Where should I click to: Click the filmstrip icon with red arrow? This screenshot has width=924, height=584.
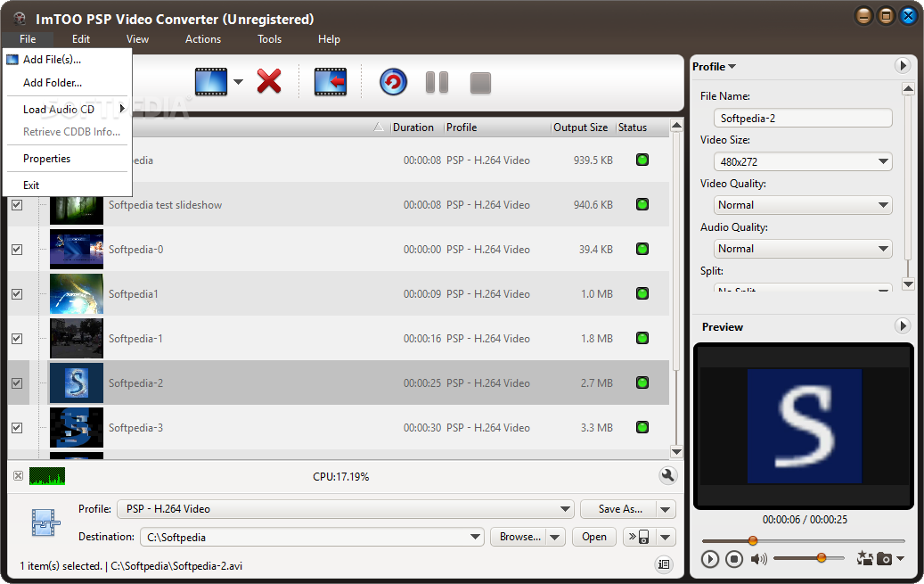click(331, 82)
